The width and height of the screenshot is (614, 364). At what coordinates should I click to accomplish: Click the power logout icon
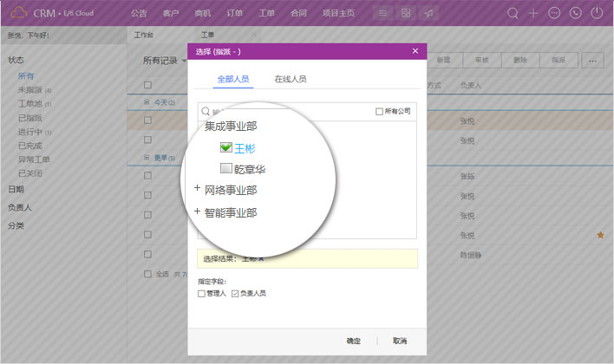click(597, 13)
